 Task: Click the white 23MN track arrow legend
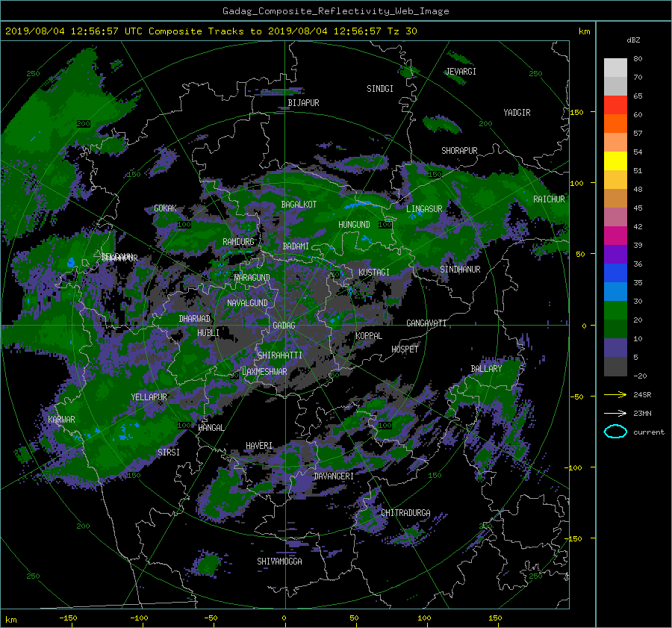point(615,414)
